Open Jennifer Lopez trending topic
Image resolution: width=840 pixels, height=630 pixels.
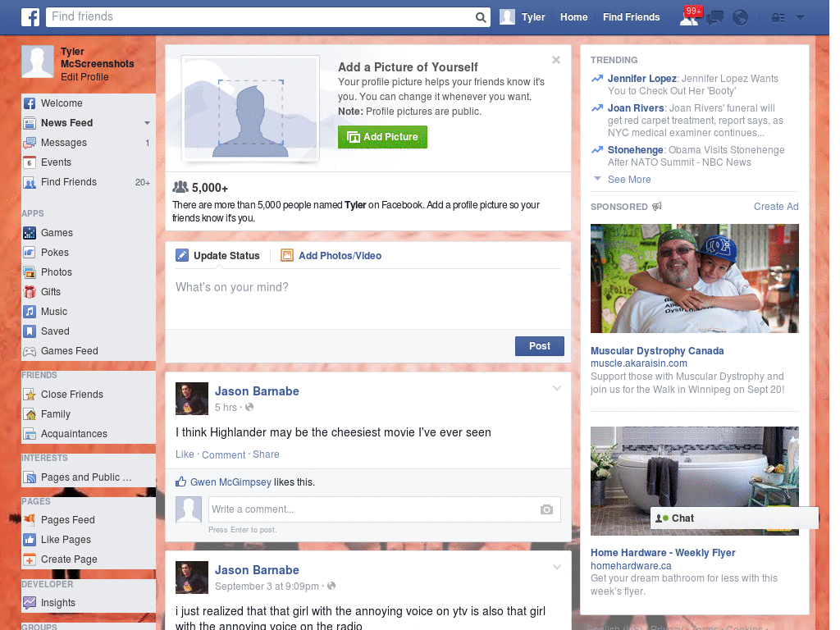point(641,79)
